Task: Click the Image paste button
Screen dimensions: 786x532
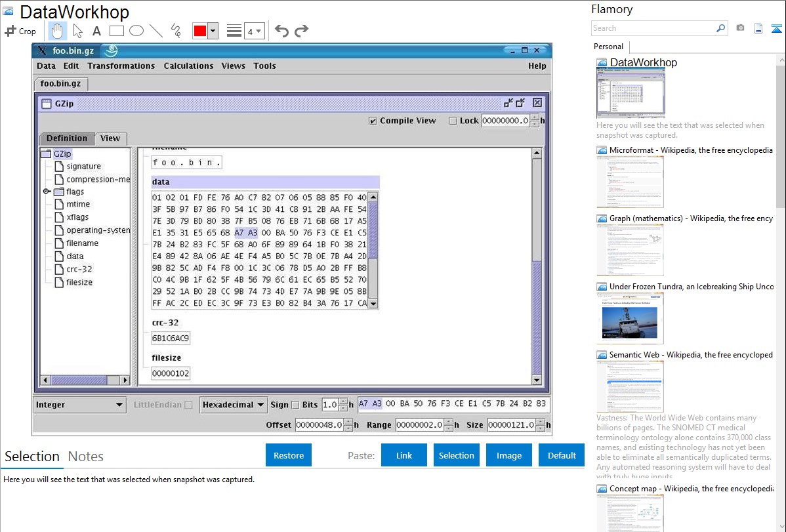Action: [508, 455]
